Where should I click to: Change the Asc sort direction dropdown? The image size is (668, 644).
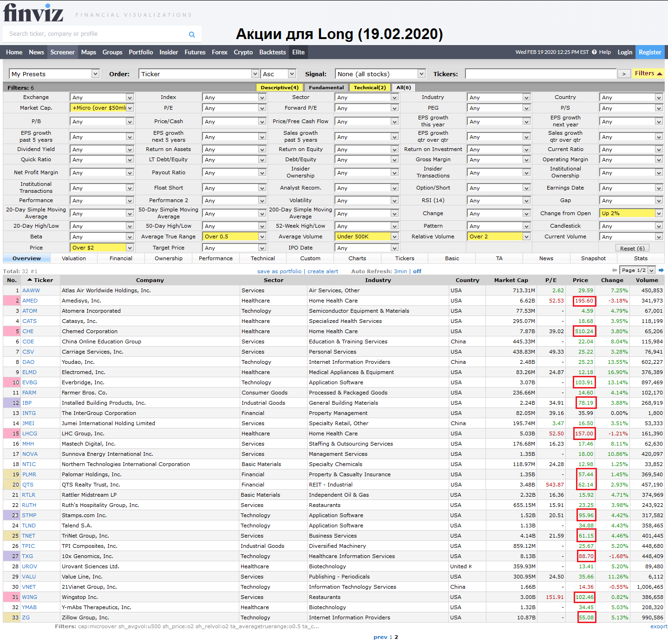click(279, 74)
